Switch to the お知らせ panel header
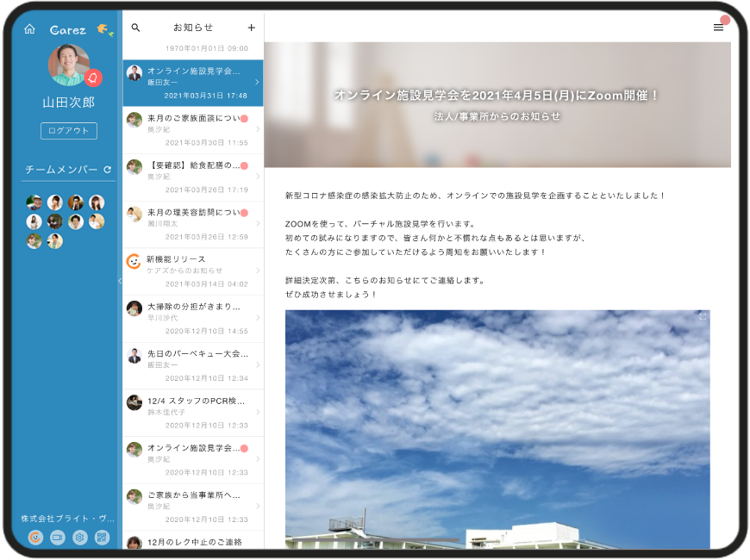Image resolution: width=750 pixels, height=560 pixels. point(193,27)
